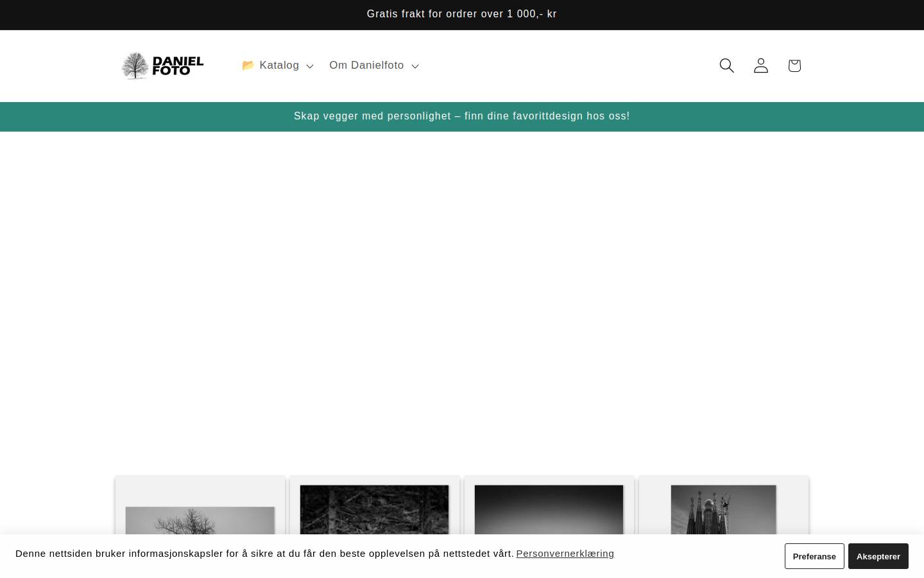
Task: Open the bare tree photo product thumbnail
Action: point(200,505)
